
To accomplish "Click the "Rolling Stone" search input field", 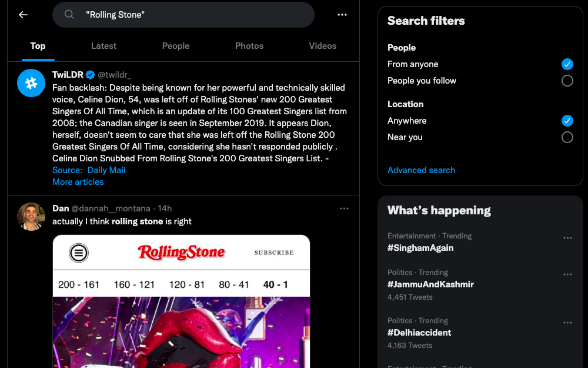I will [183, 15].
